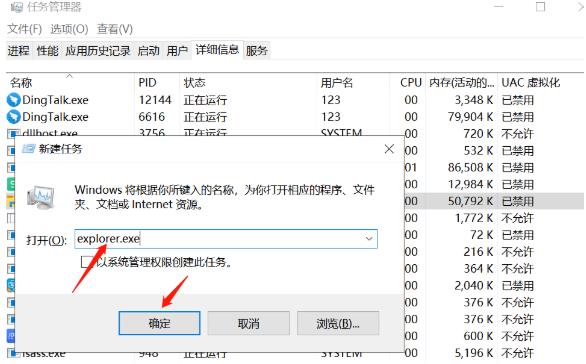Screen dimensions: 586x364
Task: Click the highlighted 50,792 K memory value
Action: pyautogui.click(x=471, y=201)
